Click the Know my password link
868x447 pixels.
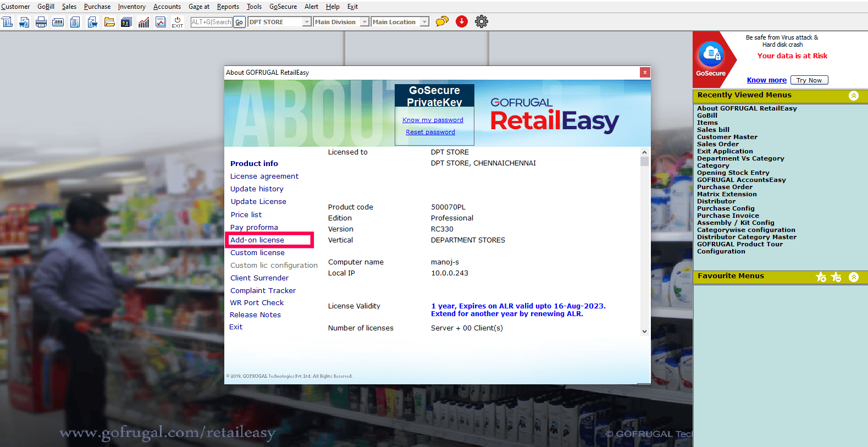point(433,120)
